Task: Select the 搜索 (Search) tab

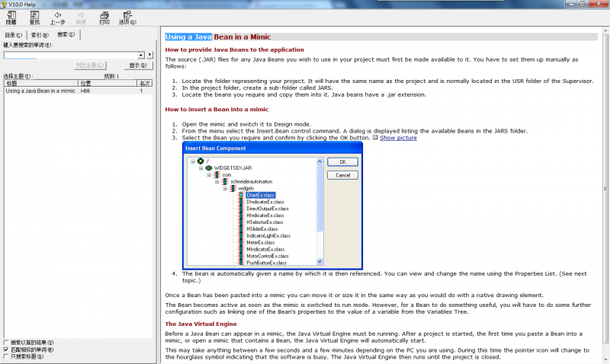Action: pyautogui.click(x=66, y=34)
